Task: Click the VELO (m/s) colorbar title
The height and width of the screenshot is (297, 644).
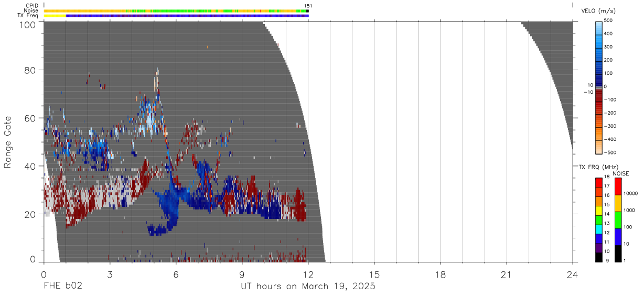Action: (x=598, y=10)
